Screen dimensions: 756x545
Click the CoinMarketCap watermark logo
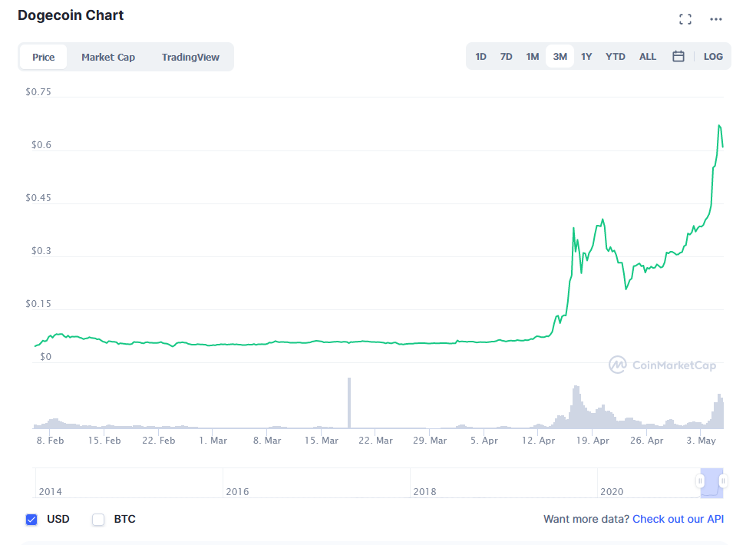pos(662,365)
